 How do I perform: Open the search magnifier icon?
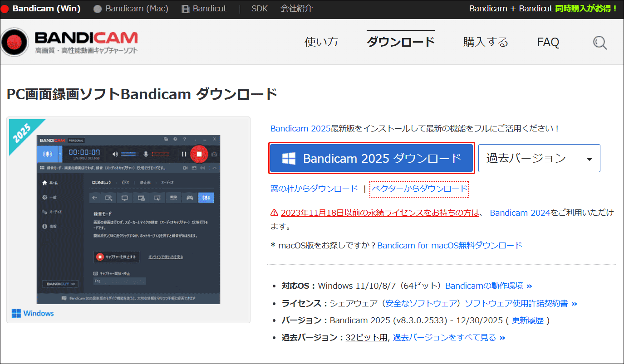600,43
